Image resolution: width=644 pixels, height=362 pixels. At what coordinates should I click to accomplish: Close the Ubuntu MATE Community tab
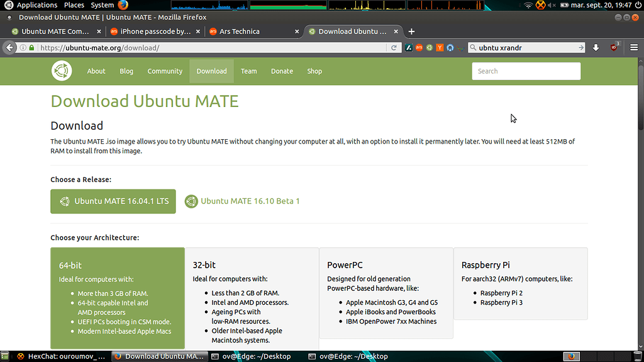99,31
